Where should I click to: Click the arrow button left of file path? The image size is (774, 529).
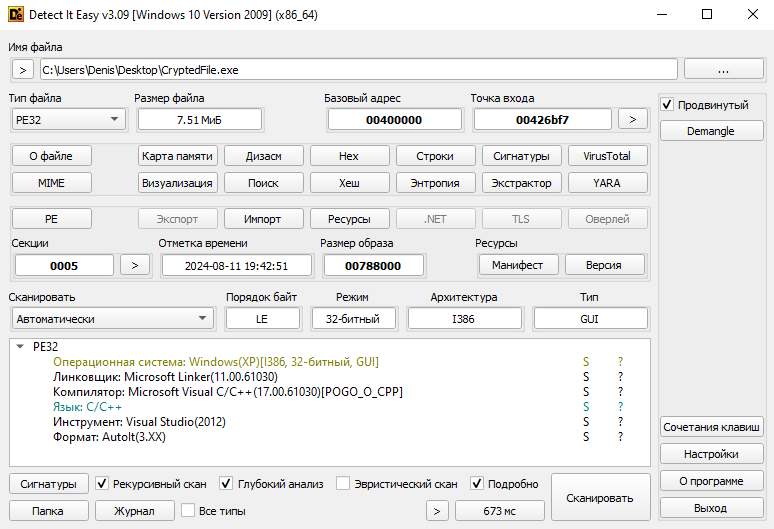point(23,70)
